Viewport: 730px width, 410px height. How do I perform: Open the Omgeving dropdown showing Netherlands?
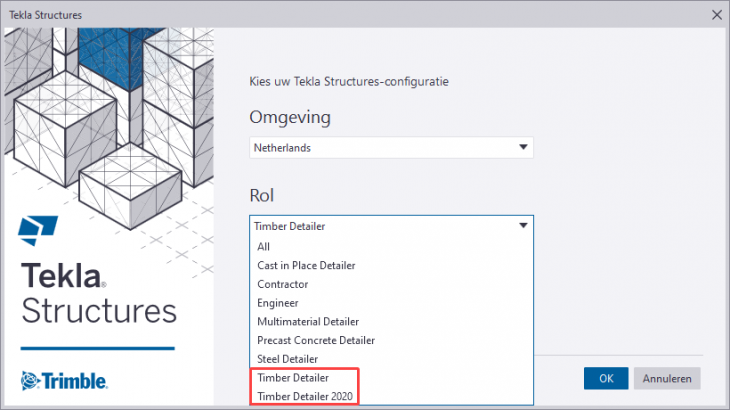[x=391, y=148]
